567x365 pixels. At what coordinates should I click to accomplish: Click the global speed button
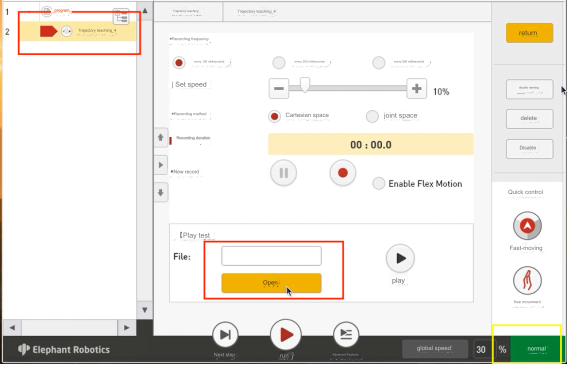pos(434,349)
